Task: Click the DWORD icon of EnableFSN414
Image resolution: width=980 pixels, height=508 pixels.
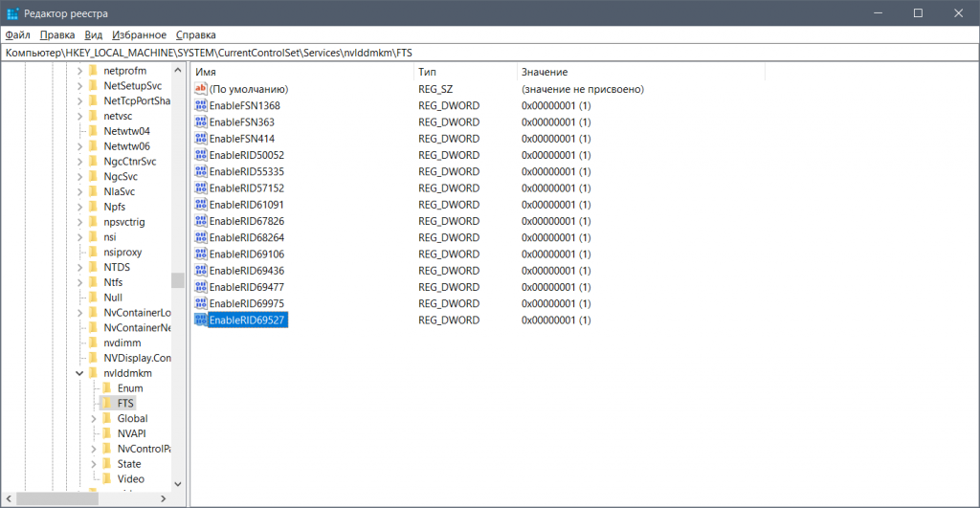Action: click(x=201, y=138)
